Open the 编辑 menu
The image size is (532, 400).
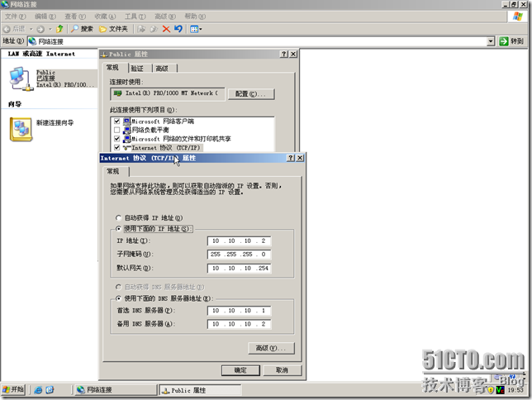45,17
